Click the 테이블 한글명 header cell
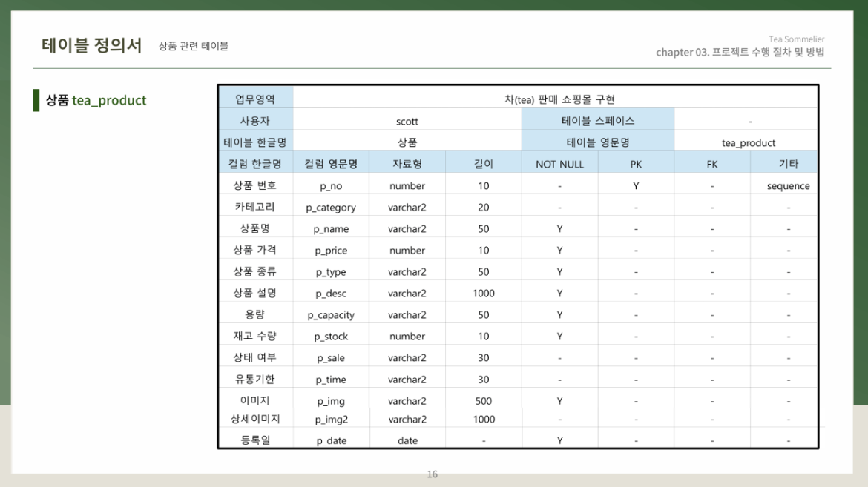868x487 pixels. 255,142
